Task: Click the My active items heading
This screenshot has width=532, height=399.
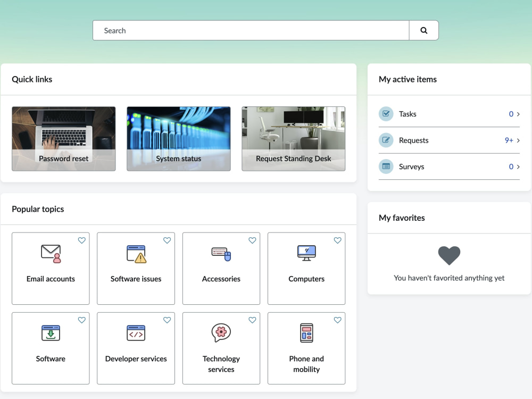Action: coord(408,79)
